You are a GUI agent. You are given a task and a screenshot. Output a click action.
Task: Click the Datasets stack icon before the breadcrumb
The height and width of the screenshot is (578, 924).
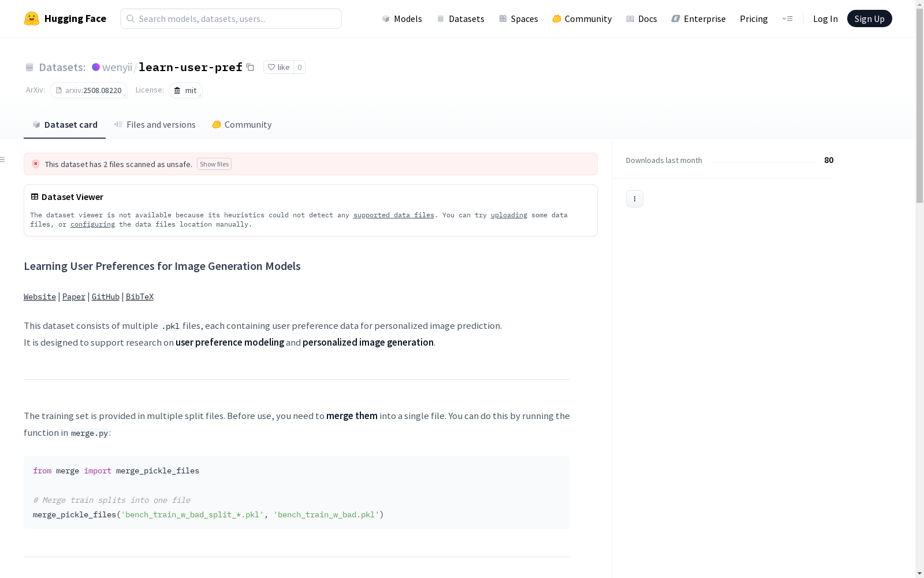pyautogui.click(x=29, y=67)
